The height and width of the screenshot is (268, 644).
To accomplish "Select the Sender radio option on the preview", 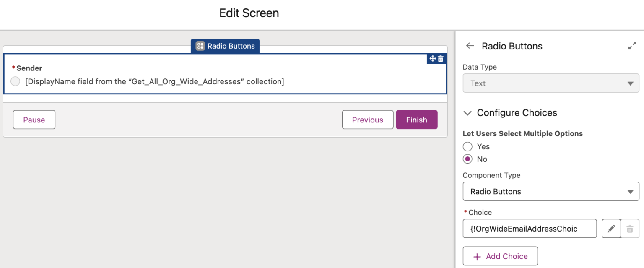I will tap(15, 81).
